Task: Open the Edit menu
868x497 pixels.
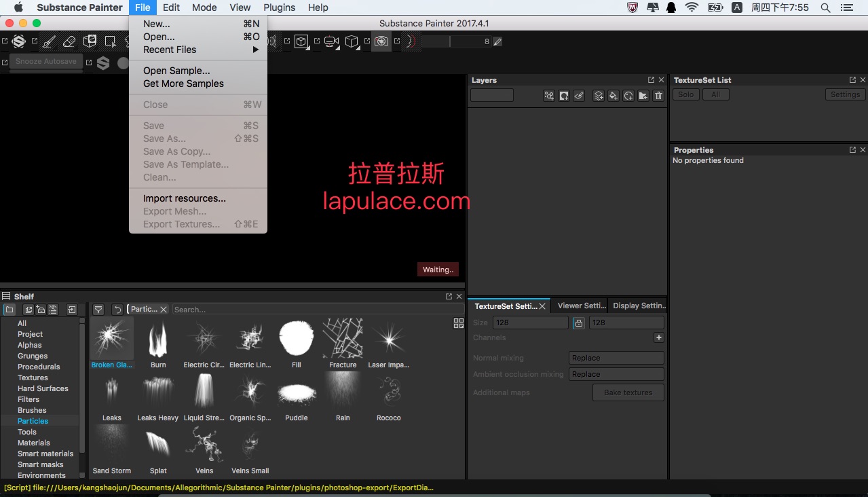Action: click(171, 7)
